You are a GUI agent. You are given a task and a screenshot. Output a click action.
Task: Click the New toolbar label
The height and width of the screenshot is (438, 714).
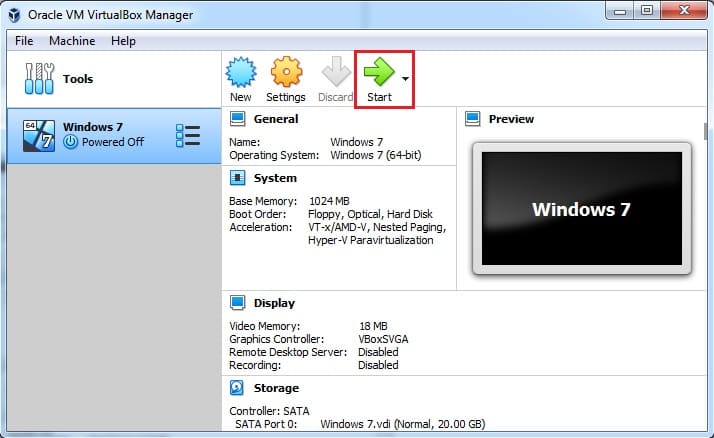click(x=240, y=97)
